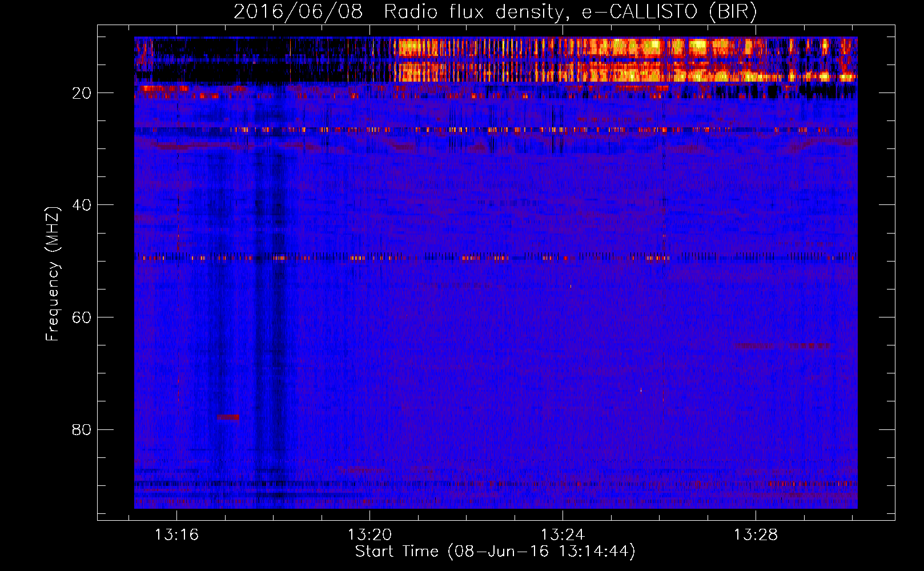Click the 13:16 time tick label

pyautogui.click(x=176, y=534)
